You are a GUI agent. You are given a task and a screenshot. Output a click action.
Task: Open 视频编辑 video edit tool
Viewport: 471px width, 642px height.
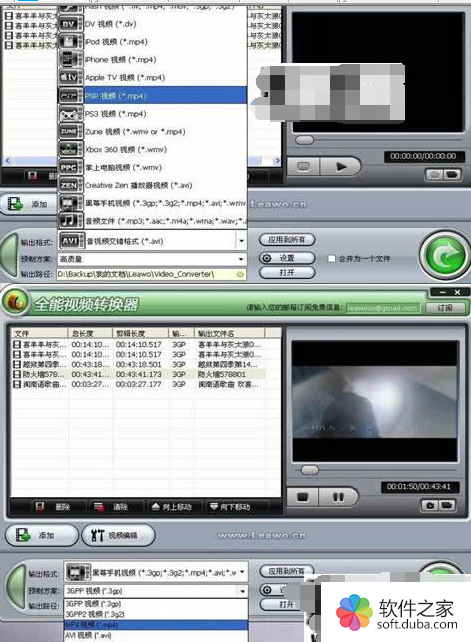(118, 535)
